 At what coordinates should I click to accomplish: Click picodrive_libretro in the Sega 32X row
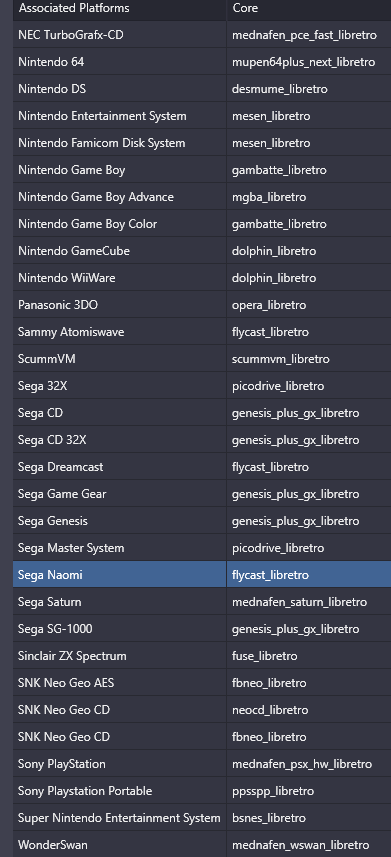(309, 386)
